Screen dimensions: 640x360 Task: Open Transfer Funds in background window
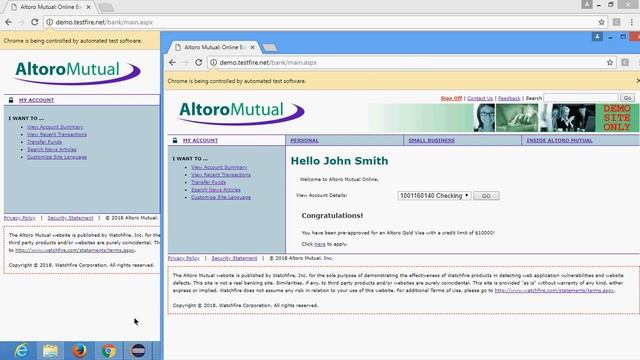[44, 142]
